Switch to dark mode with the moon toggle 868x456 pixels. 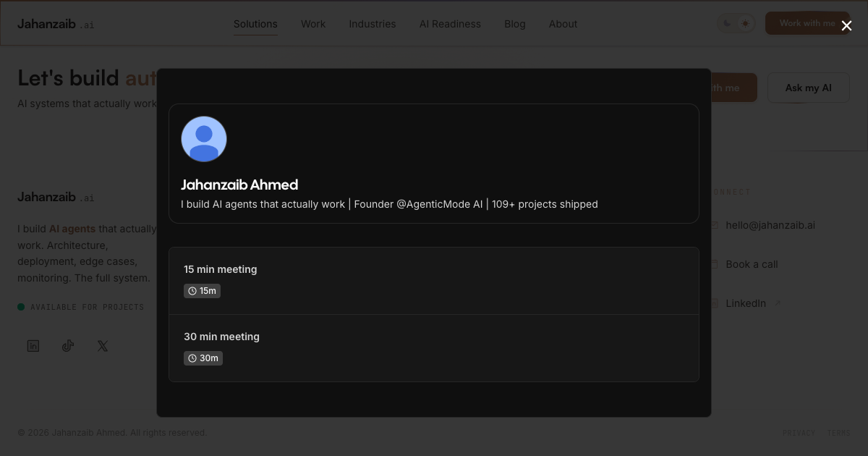pos(727,23)
